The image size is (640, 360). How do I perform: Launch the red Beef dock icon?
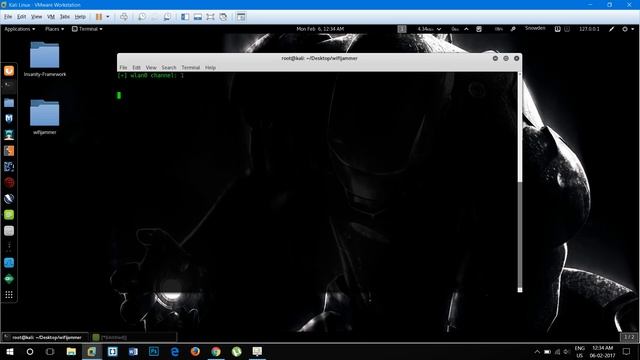point(9,182)
